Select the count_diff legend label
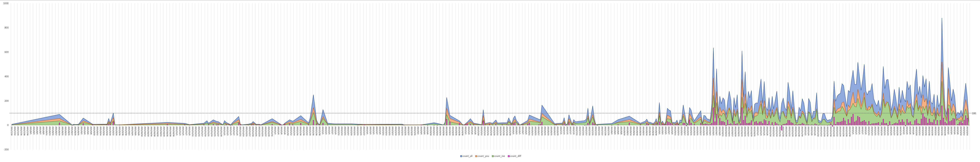 pyautogui.click(x=515, y=156)
